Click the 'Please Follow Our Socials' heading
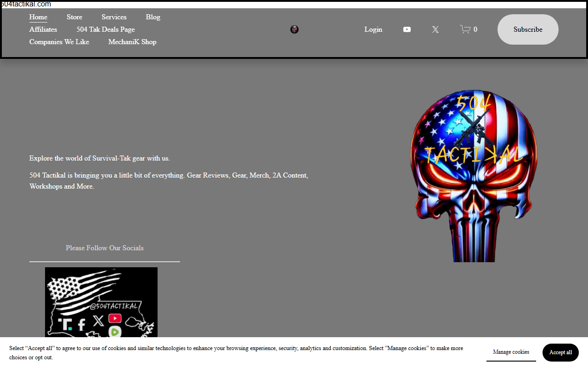588x368 pixels. pyautogui.click(x=105, y=248)
